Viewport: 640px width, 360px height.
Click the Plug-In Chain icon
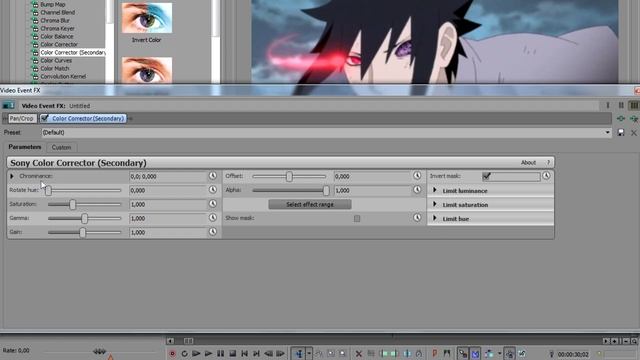pos(621,118)
